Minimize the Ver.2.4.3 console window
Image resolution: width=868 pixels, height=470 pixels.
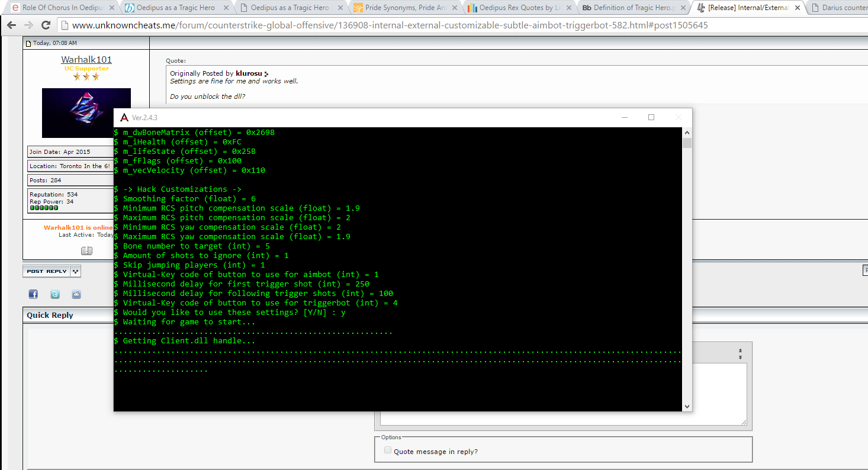pyautogui.click(x=624, y=117)
